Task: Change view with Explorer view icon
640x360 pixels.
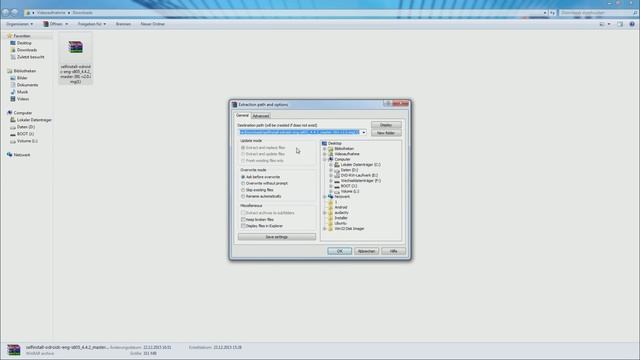Action: [x=602, y=24]
